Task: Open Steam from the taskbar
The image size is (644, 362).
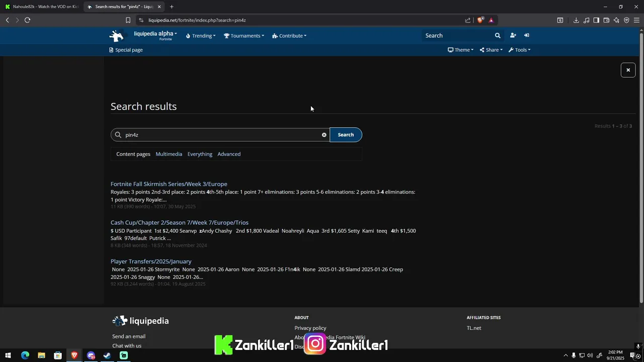Action: (107, 355)
